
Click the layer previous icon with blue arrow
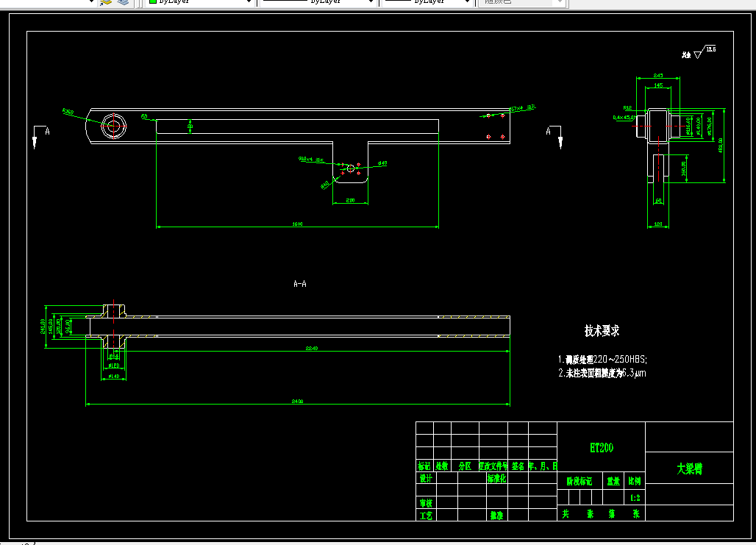click(106, 2)
